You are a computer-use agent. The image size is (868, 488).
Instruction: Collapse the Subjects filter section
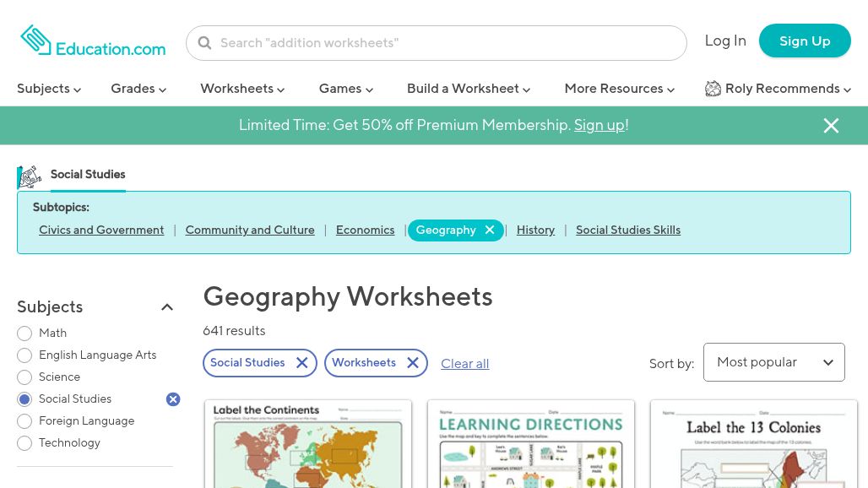167,307
